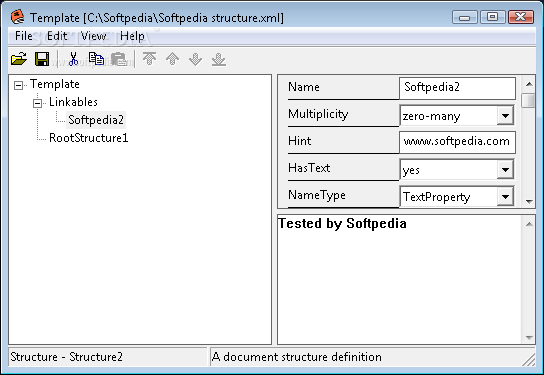This screenshot has width=544, height=375.
Task: Select the Template tree item
Action: click(55, 84)
